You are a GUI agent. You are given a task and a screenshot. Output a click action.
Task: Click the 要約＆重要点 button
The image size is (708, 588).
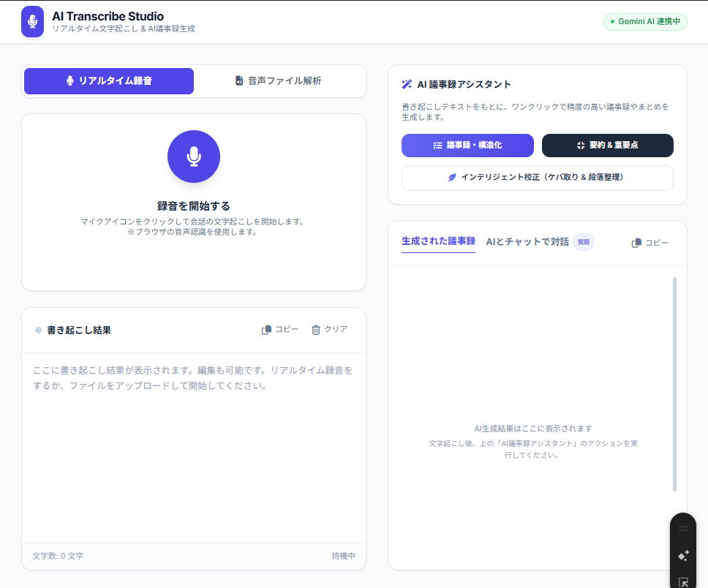[x=608, y=146]
